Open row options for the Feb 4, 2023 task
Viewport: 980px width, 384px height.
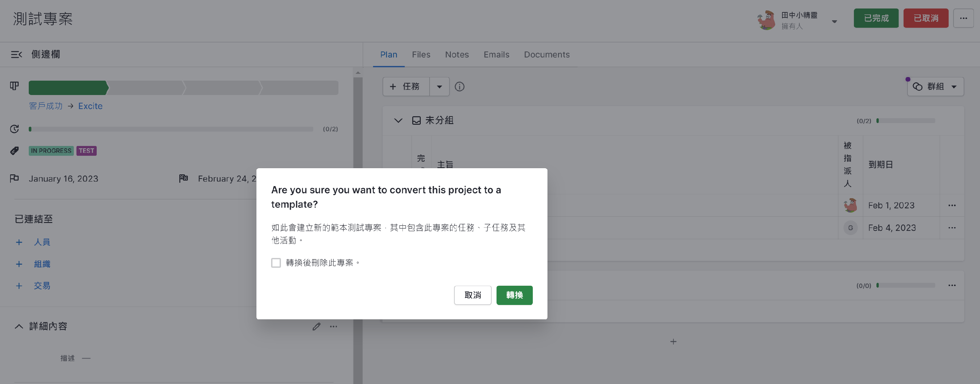point(952,228)
